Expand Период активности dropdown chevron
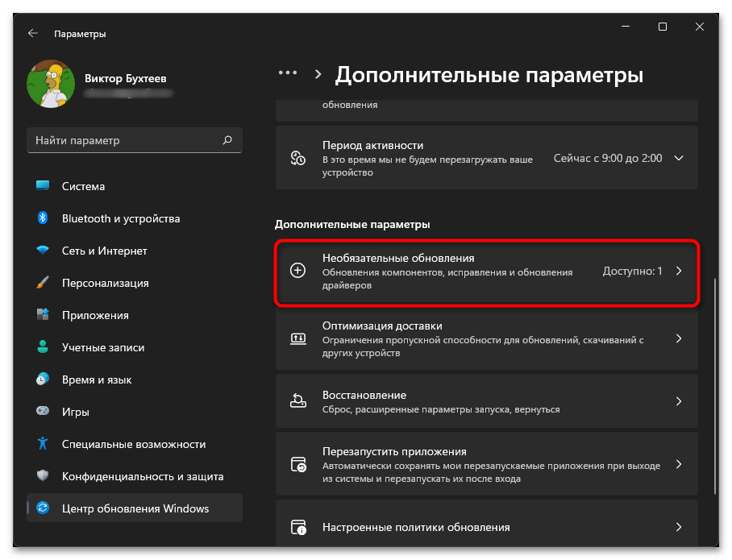Image resolution: width=732 pixels, height=560 pixels. click(680, 158)
